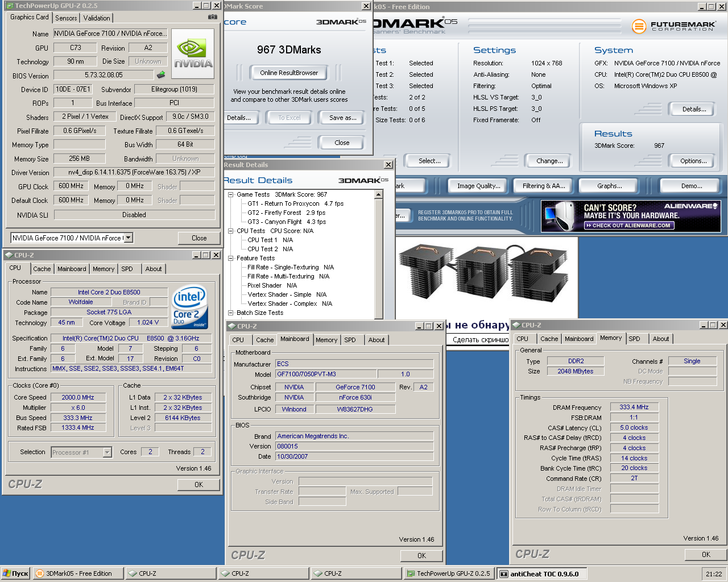
Task: Click the Select... button under Tests
Action: pyautogui.click(x=429, y=161)
